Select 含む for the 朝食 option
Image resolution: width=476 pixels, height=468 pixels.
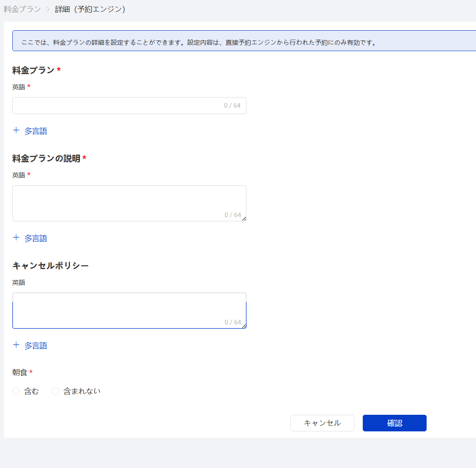pyautogui.click(x=16, y=391)
